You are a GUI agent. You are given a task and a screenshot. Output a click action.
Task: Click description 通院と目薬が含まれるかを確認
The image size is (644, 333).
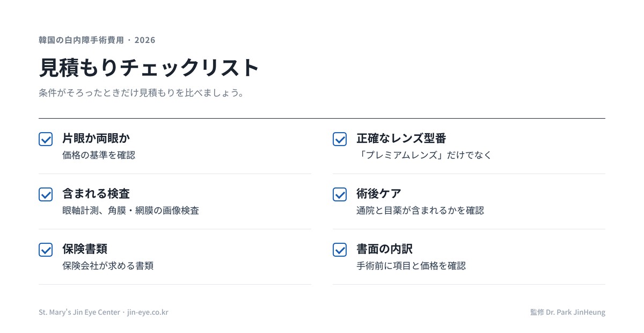click(x=420, y=211)
